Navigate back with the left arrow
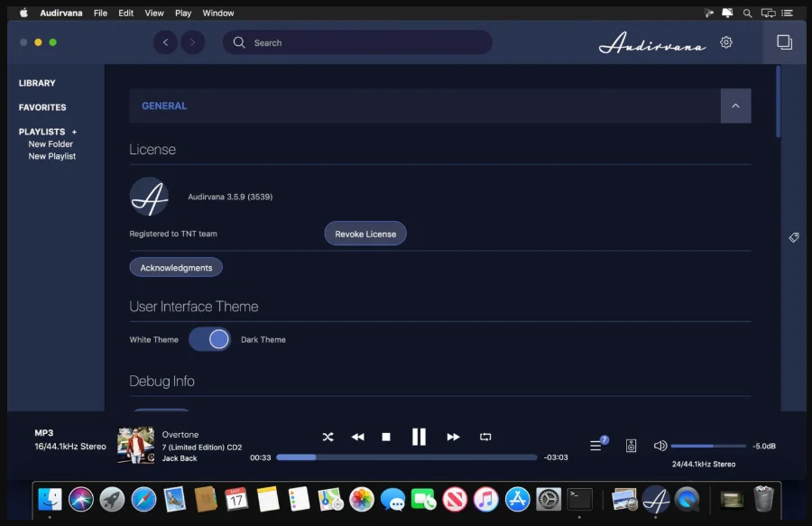812x526 pixels. 166,42
